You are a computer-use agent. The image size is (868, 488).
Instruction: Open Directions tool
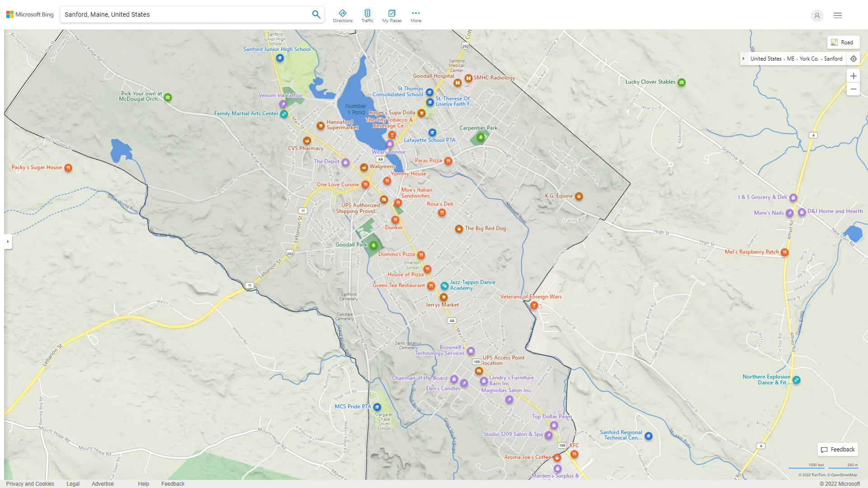pyautogui.click(x=342, y=16)
